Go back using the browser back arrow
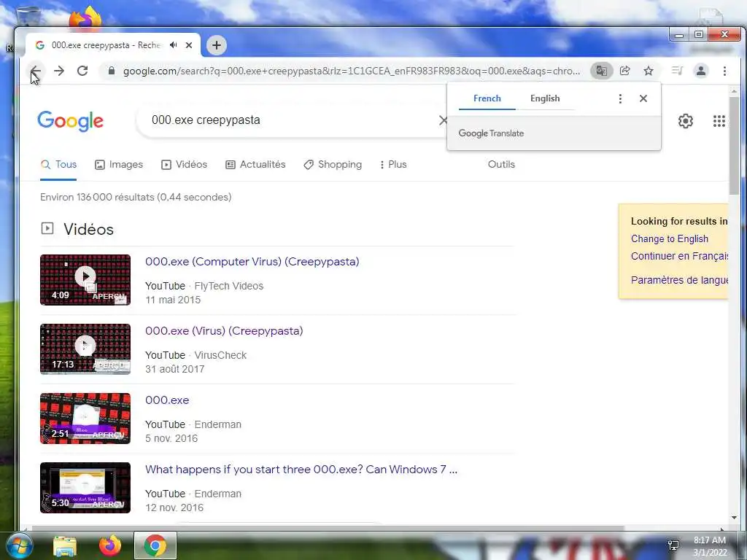 tap(36, 71)
